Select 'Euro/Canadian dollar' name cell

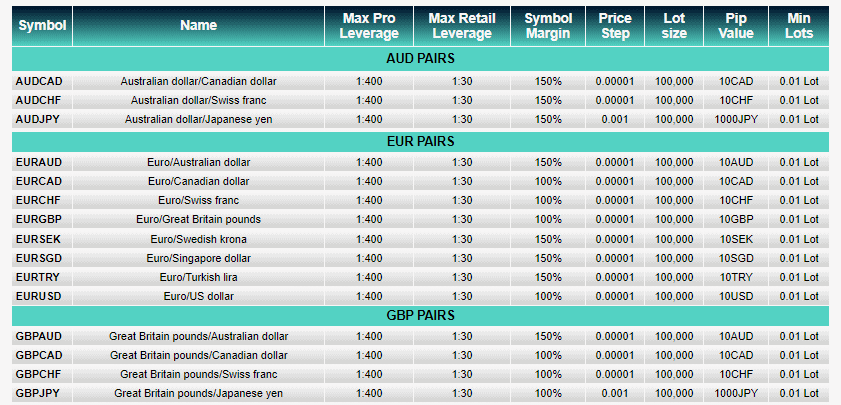tap(198, 181)
